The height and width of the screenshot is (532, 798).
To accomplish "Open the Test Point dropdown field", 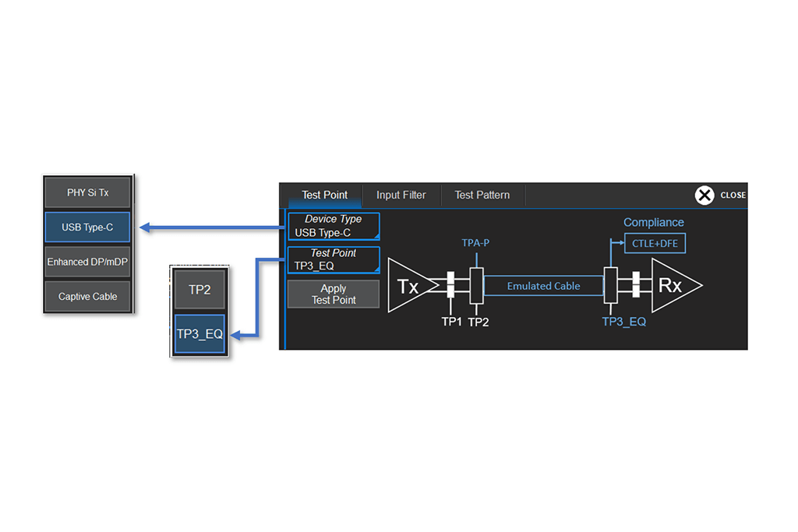I will click(x=334, y=259).
